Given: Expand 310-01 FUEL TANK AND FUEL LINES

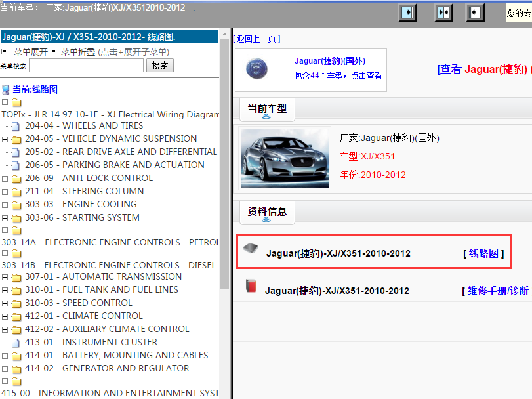Looking at the screenshot, I should [x=5, y=290].
